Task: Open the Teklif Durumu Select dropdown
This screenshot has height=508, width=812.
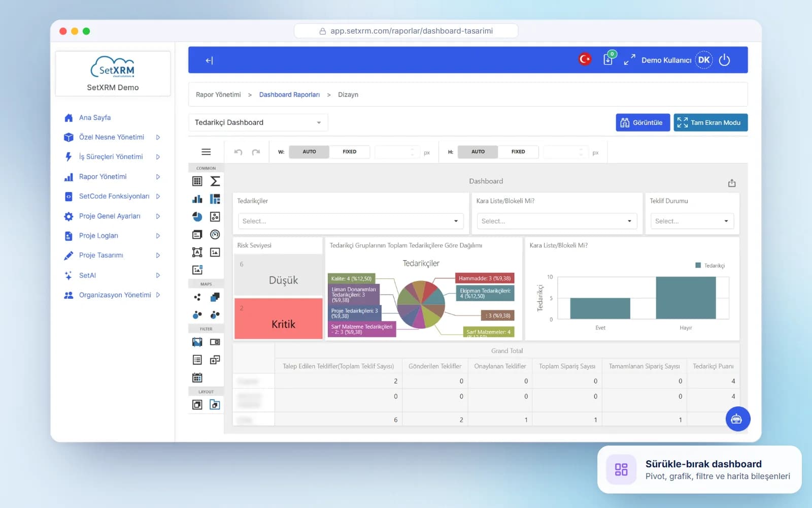Action: click(692, 221)
